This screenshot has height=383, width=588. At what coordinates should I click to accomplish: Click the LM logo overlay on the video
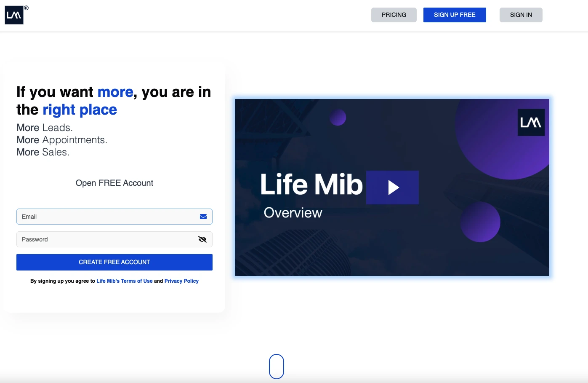(x=531, y=122)
